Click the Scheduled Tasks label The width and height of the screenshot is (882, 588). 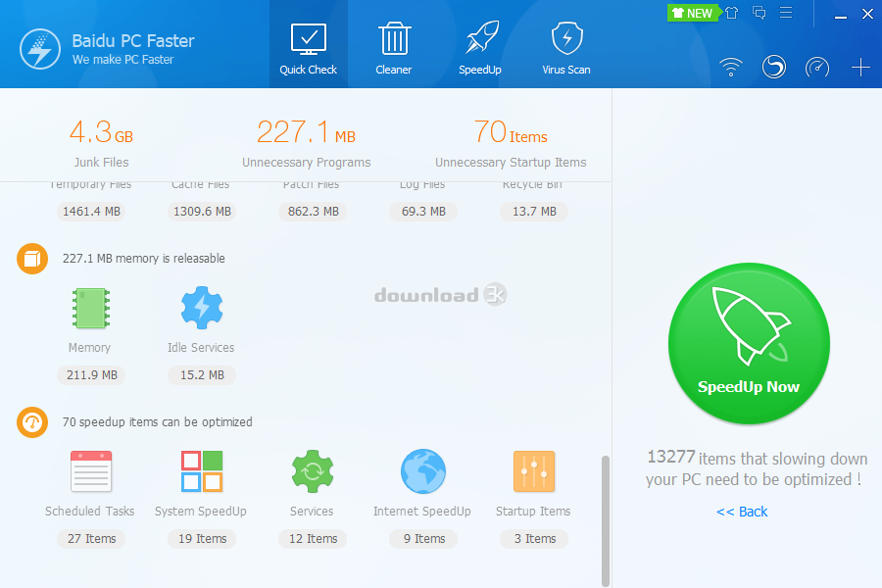coord(89,512)
